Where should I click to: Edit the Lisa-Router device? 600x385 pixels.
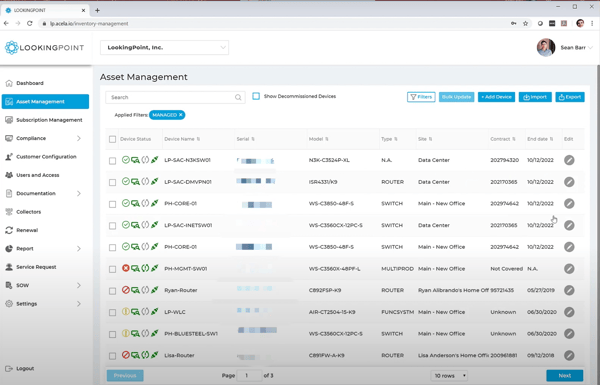point(569,355)
